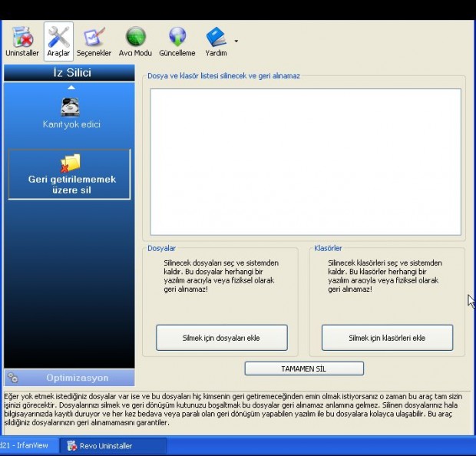The height and width of the screenshot is (456, 476).
Task: Click the Araçlar tools icon
Action: click(58, 41)
